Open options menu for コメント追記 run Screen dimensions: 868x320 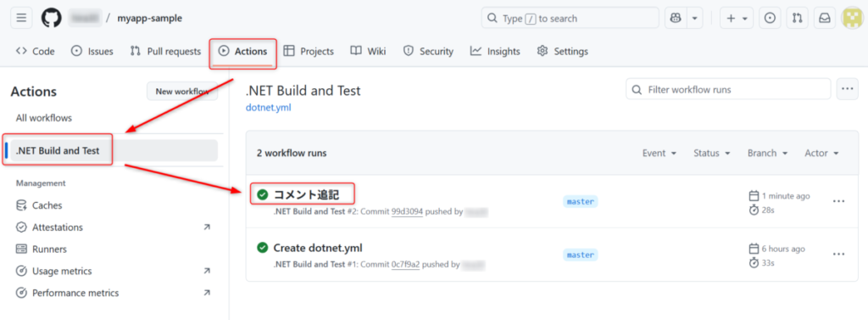838,201
